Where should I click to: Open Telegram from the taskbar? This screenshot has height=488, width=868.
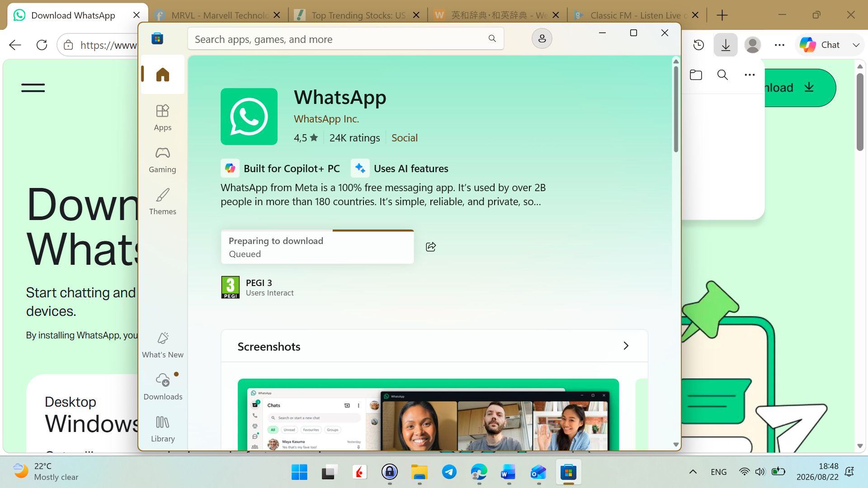point(449,472)
